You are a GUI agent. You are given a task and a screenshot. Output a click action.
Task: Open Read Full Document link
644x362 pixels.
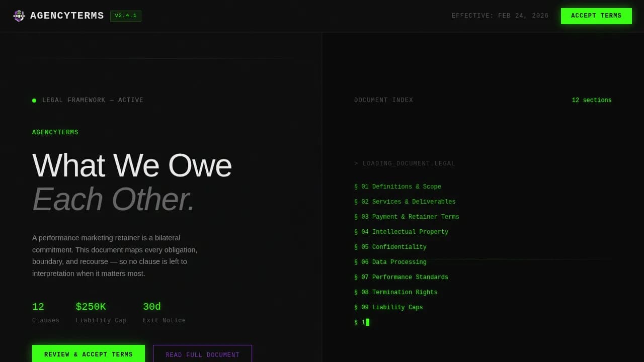[x=202, y=354]
